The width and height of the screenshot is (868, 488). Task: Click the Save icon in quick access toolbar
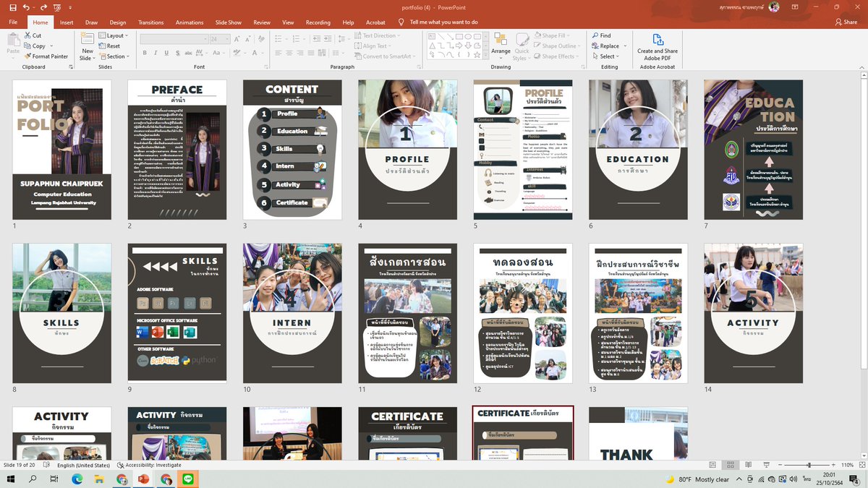click(x=13, y=7)
